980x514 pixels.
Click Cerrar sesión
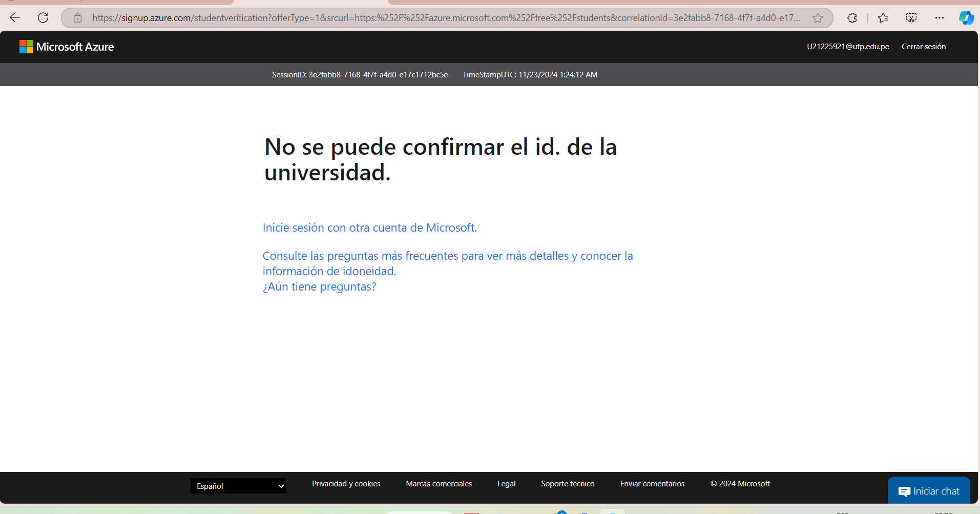click(923, 46)
